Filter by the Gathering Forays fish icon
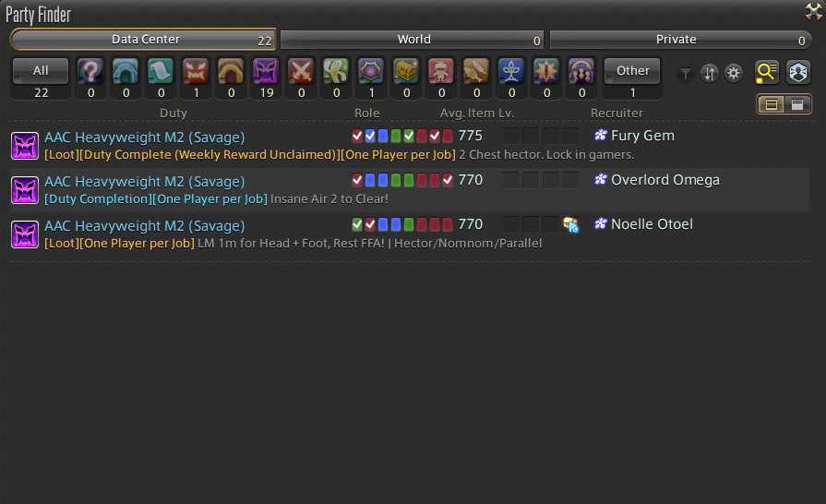Image resolution: width=826 pixels, height=504 pixels. pyautogui.click(x=476, y=71)
